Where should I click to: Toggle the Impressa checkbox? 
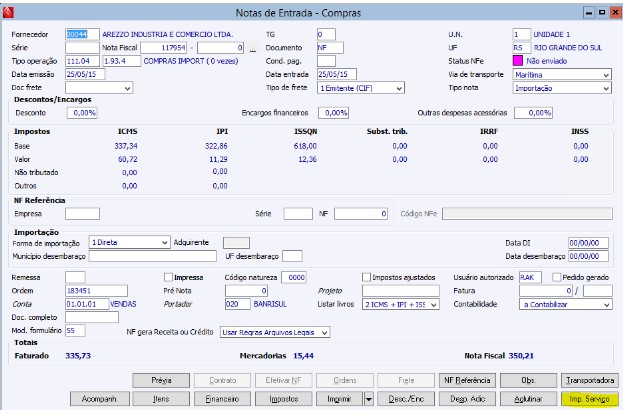pyautogui.click(x=168, y=277)
